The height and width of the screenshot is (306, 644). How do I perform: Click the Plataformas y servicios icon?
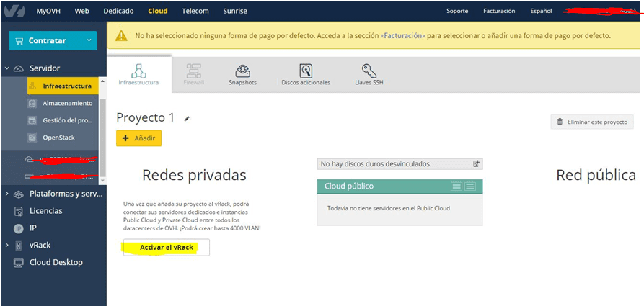[19, 194]
